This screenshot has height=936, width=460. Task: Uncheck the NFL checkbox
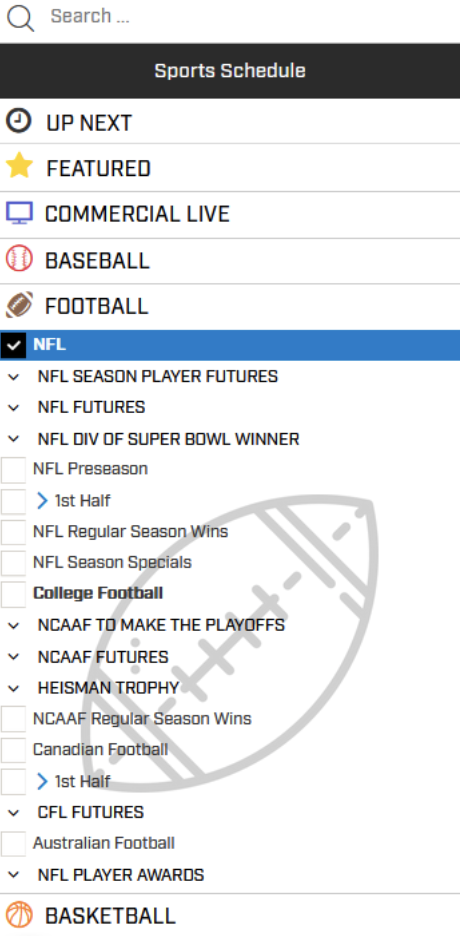[13, 345]
